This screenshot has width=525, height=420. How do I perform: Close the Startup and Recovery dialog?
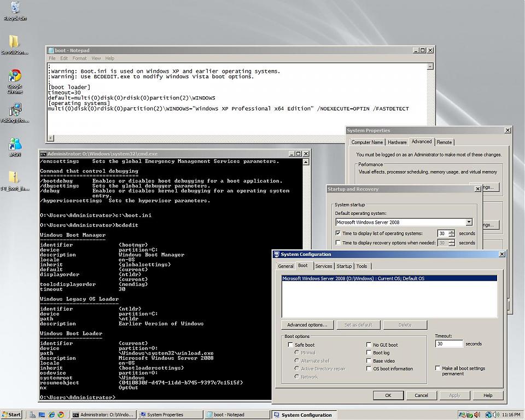478,189
